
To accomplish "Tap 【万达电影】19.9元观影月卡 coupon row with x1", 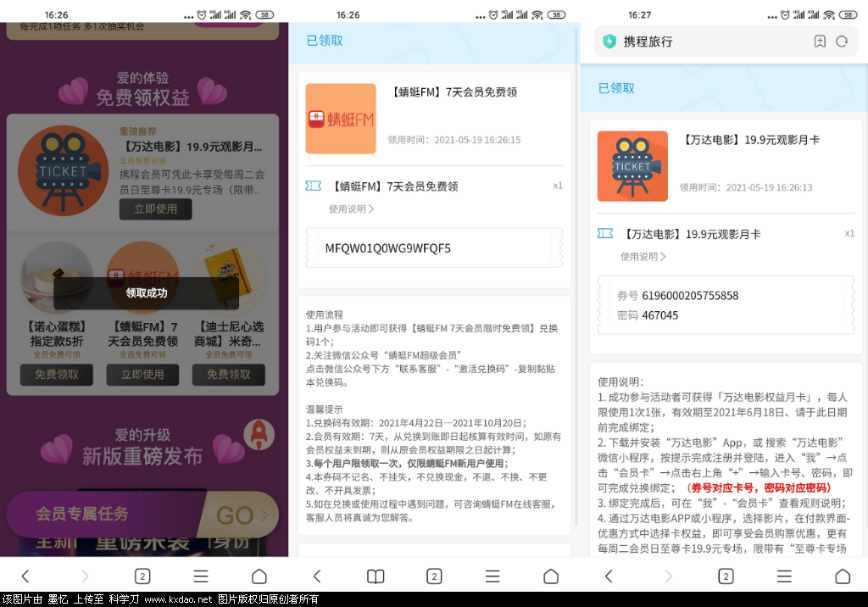I will (726, 234).
